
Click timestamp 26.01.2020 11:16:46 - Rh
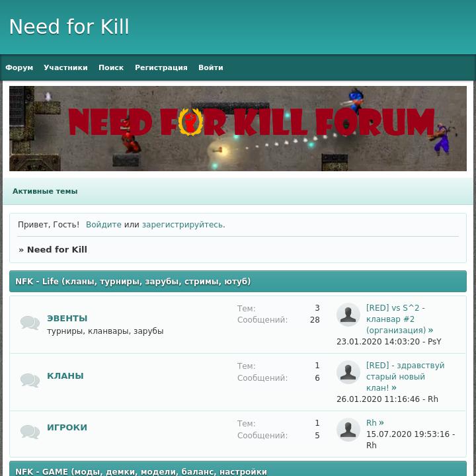(387, 399)
